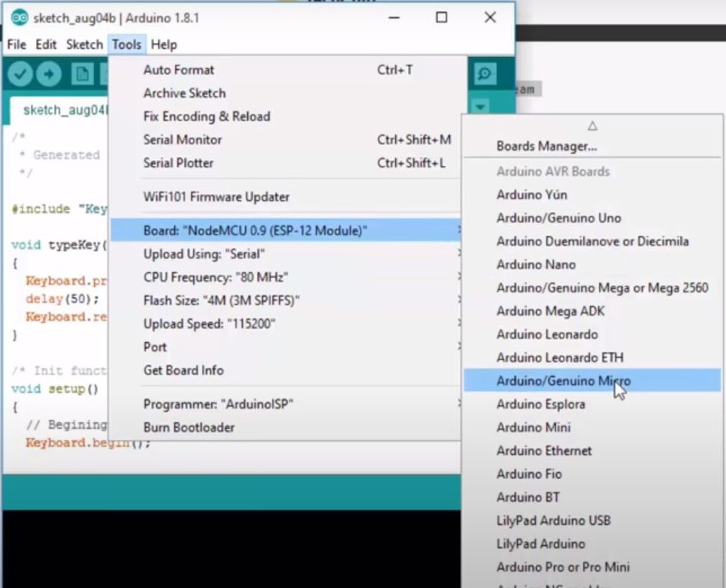Select Auto Format menu entry
Image resolution: width=726 pixels, height=588 pixels.
(286, 70)
